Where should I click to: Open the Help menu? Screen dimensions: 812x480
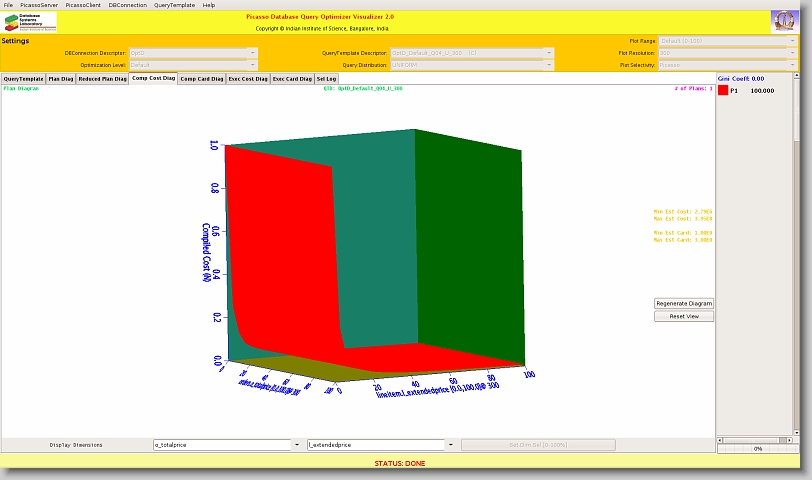[x=208, y=5]
